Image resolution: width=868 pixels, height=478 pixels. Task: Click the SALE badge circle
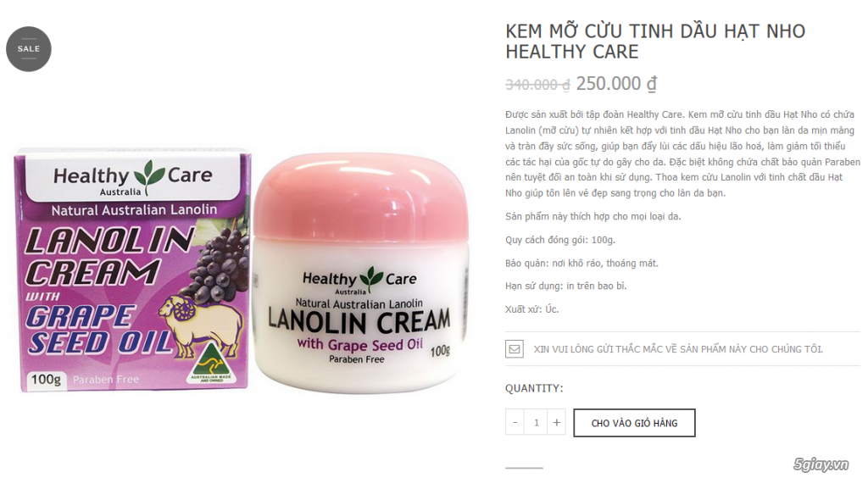point(29,48)
